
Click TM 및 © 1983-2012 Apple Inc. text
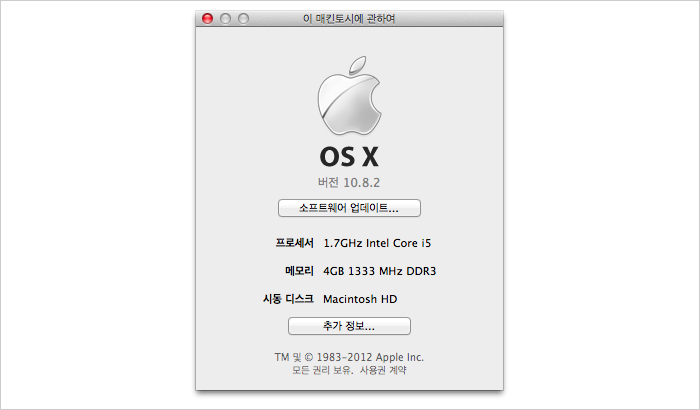point(349,357)
